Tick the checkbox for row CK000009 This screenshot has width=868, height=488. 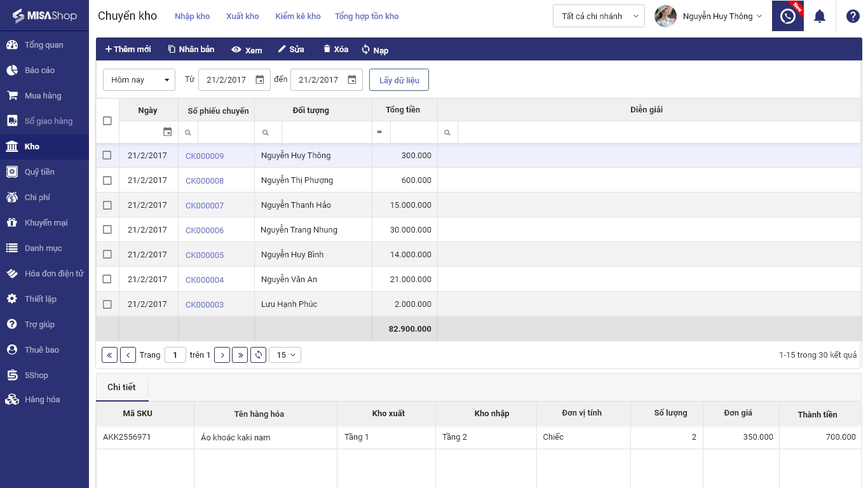107,156
